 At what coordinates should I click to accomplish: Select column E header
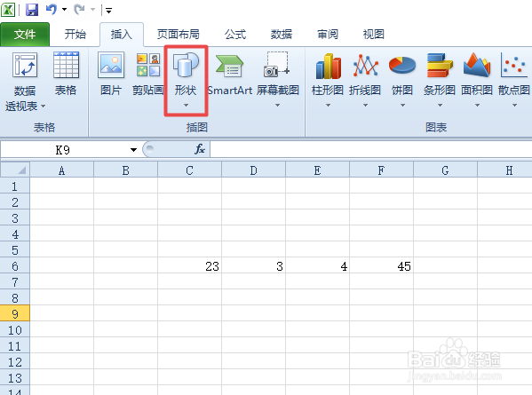[317, 170]
